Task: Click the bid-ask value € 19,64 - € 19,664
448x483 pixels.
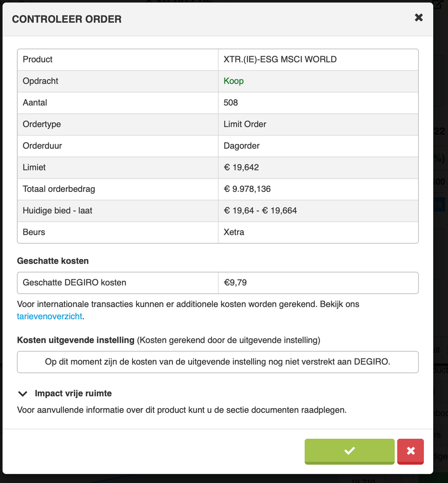Action: (260, 210)
